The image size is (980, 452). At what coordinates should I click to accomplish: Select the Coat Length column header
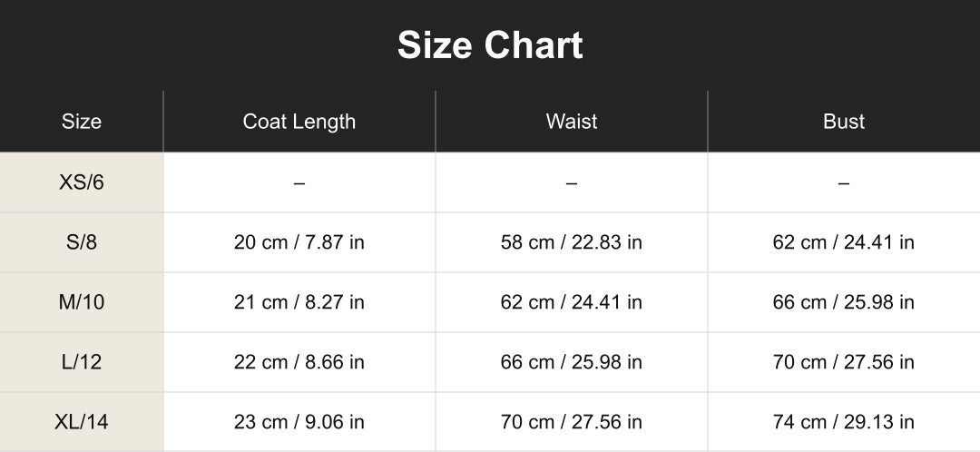[299, 122]
